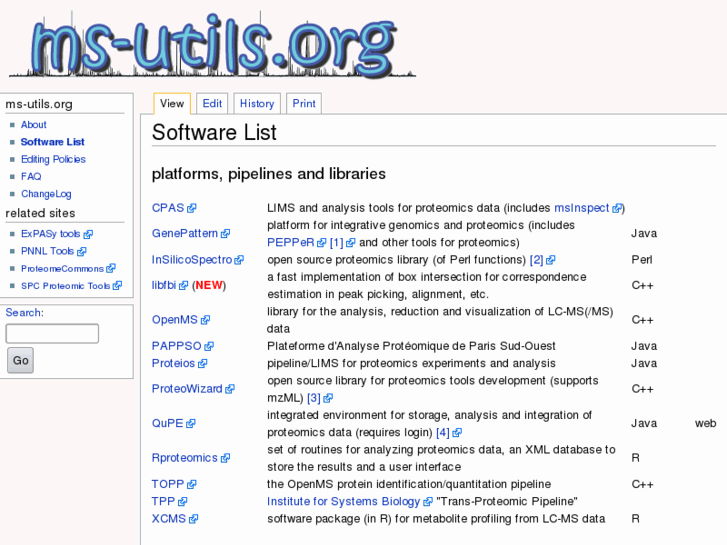Open reference [4] link
Viewport: 727px width, 545px height.
point(443,432)
